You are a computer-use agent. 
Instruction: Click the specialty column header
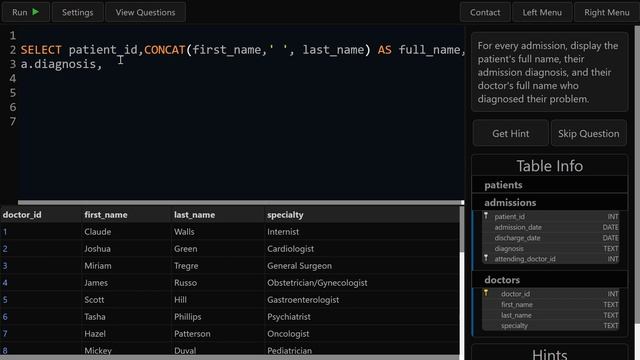pyautogui.click(x=285, y=215)
